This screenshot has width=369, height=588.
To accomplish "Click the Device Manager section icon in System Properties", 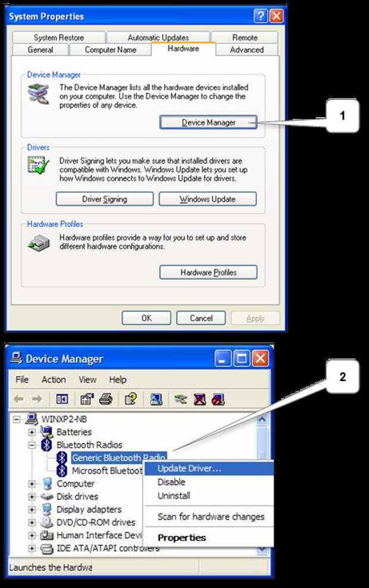I will [38, 94].
